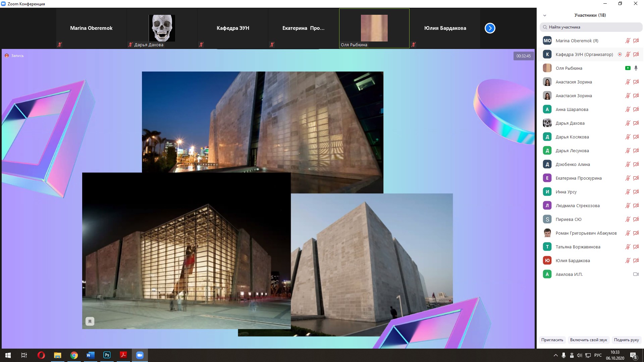Select Юлия Бардакова video tile
The height and width of the screenshot is (362, 644).
tap(445, 28)
